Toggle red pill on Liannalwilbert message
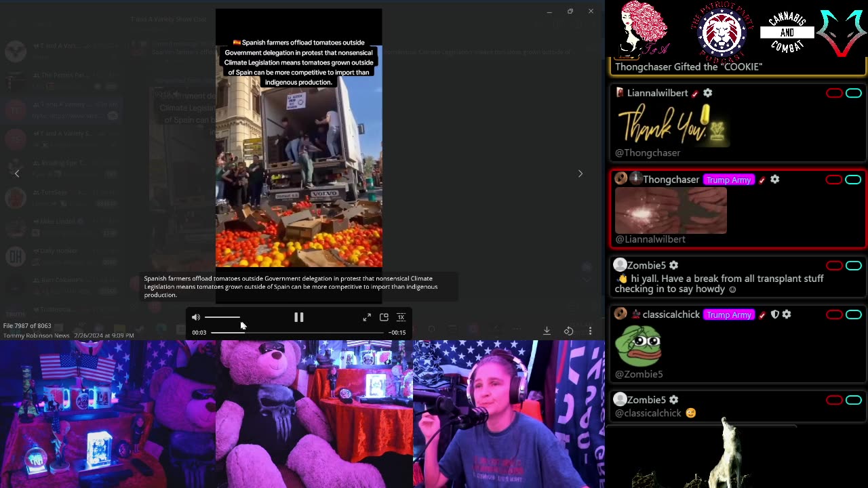Image resolution: width=868 pixels, height=488 pixels. coord(834,93)
